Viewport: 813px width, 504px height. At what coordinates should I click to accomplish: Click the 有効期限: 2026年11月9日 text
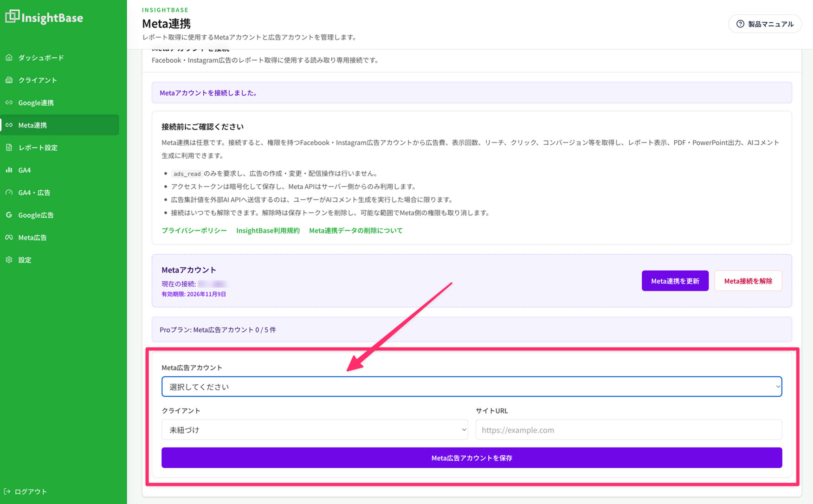194,294
